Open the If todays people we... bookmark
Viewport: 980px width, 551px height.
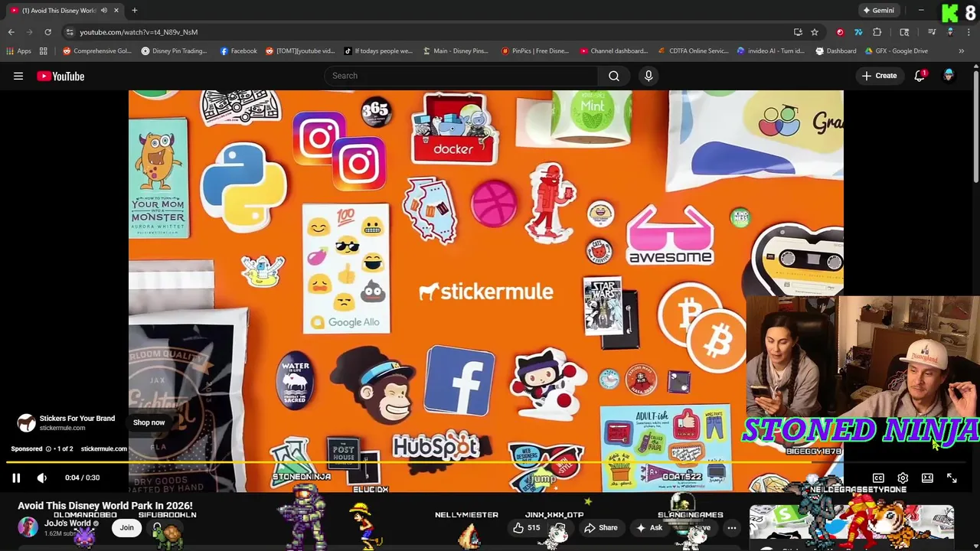pyautogui.click(x=377, y=51)
